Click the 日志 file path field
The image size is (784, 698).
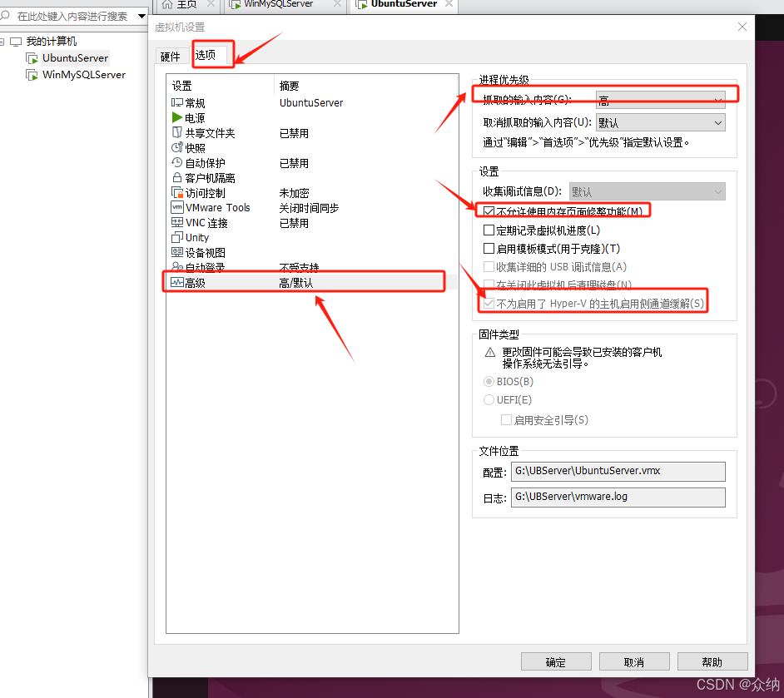coord(618,498)
